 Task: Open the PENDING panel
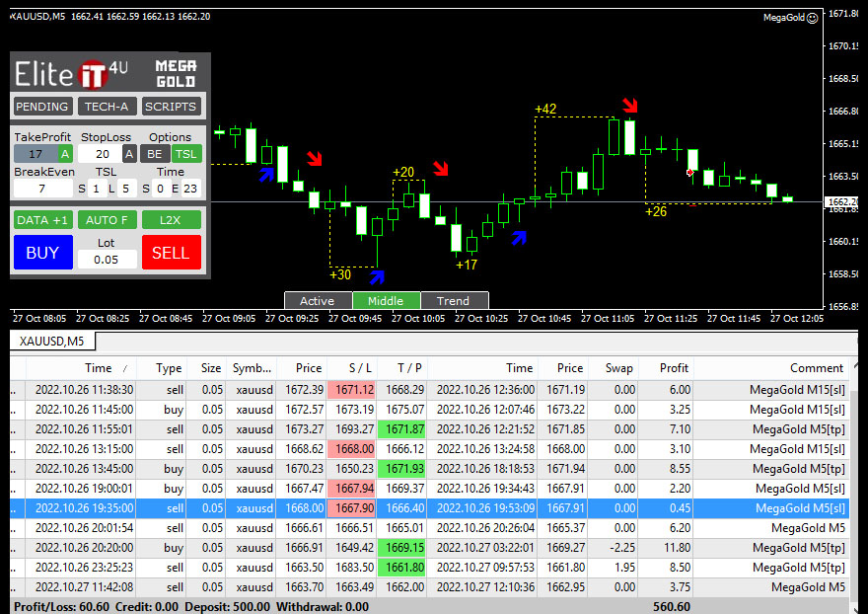click(42, 107)
